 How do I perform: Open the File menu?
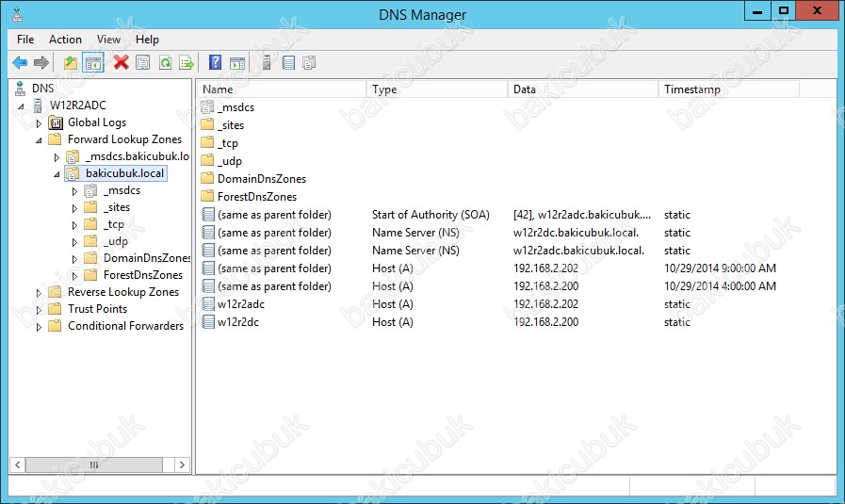coord(25,40)
